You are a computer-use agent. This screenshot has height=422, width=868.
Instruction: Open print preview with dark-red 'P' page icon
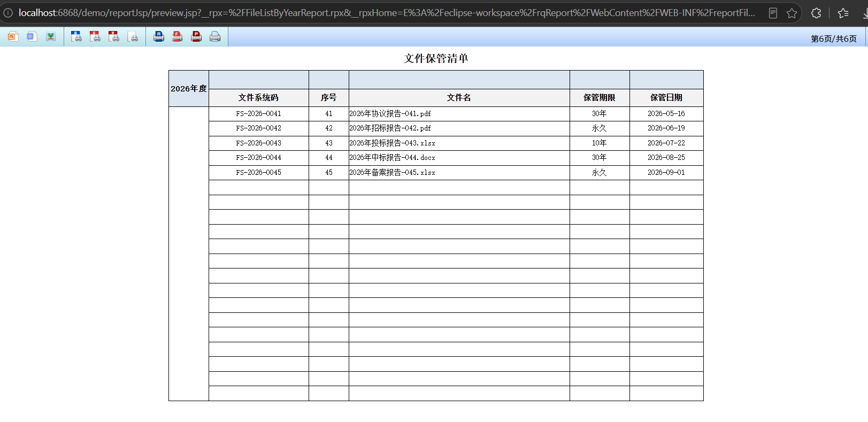(x=114, y=36)
